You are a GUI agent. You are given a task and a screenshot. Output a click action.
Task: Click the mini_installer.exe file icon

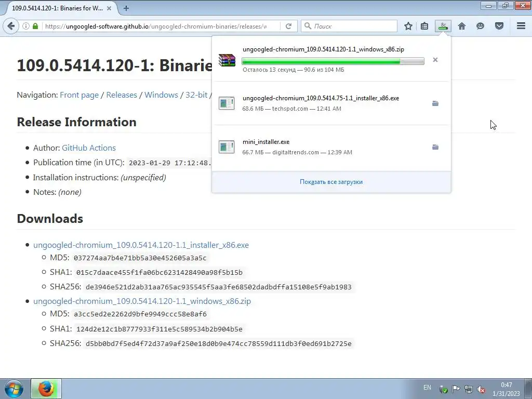tap(227, 147)
